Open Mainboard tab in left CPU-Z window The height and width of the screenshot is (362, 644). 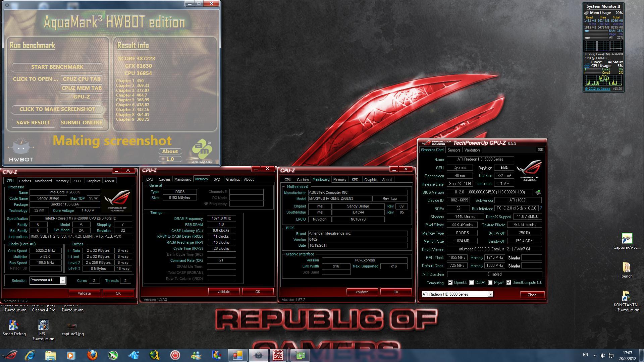coord(43,181)
